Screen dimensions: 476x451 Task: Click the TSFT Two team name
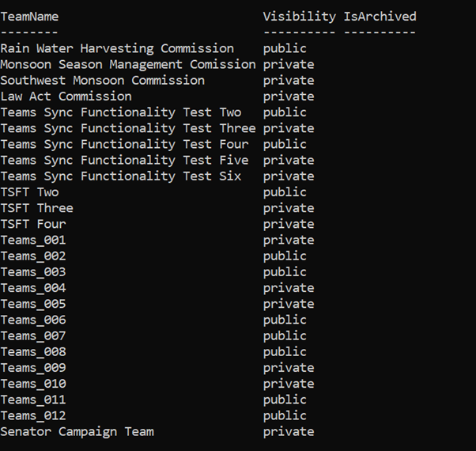click(x=29, y=191)
